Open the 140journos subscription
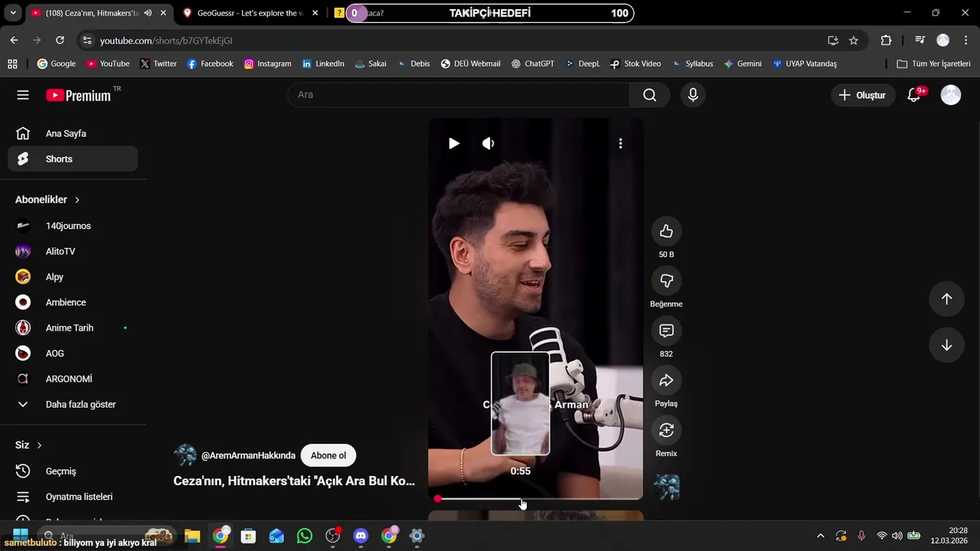Screen dimensions: 980x551 click(73, 226)
